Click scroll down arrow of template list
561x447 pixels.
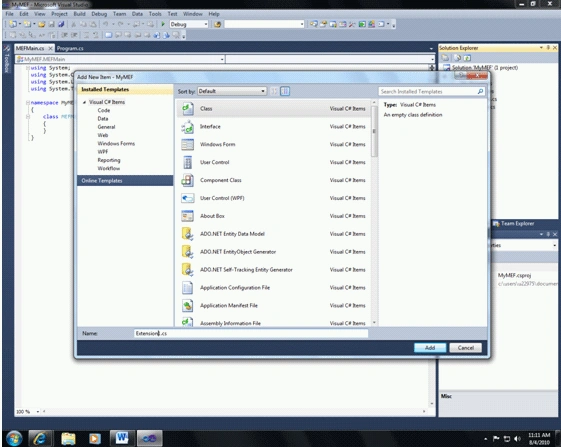point(374,322)
